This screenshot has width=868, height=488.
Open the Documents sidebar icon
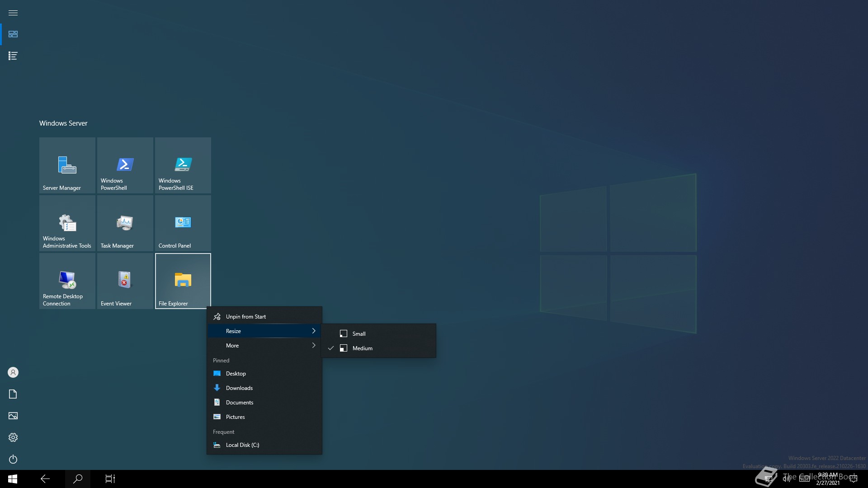13,394
